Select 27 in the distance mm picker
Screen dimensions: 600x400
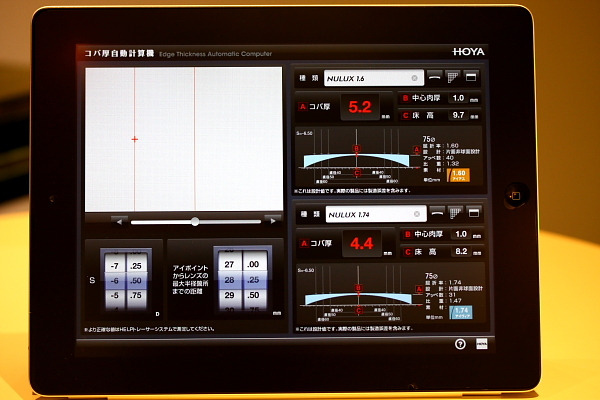230,264
